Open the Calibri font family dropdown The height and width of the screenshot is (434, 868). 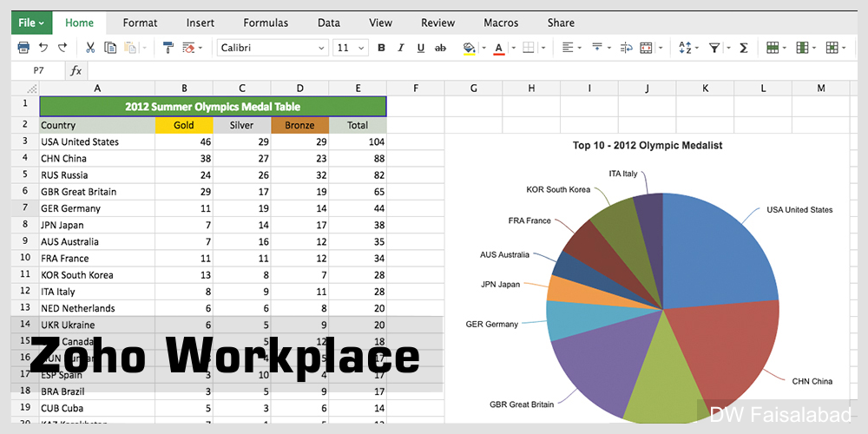tap(273, 48)
